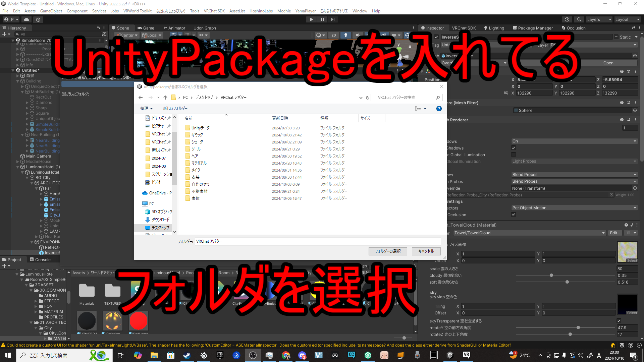Click the キャンセル button in the folder dialog

(426, 251)
